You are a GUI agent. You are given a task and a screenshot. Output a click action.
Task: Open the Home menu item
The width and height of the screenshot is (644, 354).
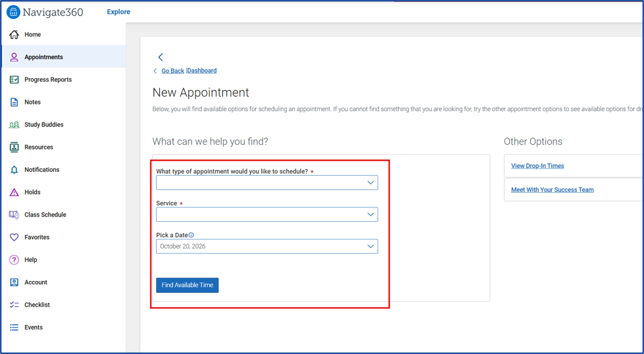(63, 34)
